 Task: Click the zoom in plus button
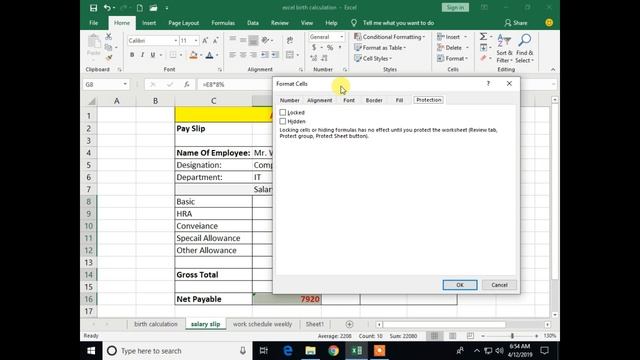click(x=536, y=336)
